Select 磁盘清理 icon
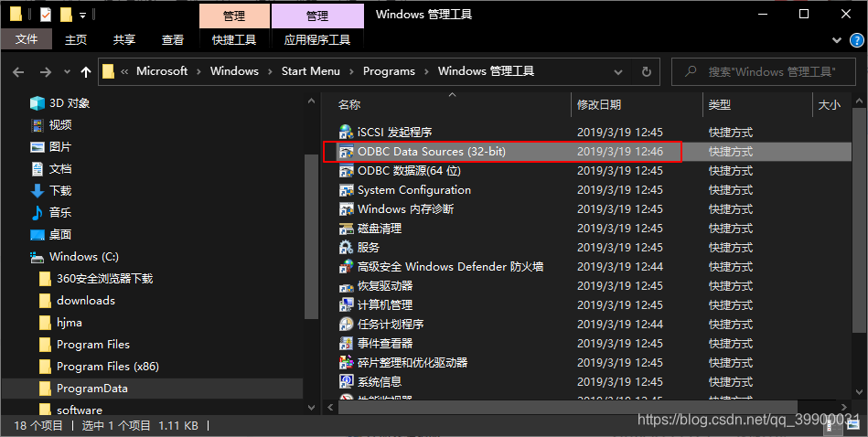This screenshot has width=868, height=437. (346, 228)
